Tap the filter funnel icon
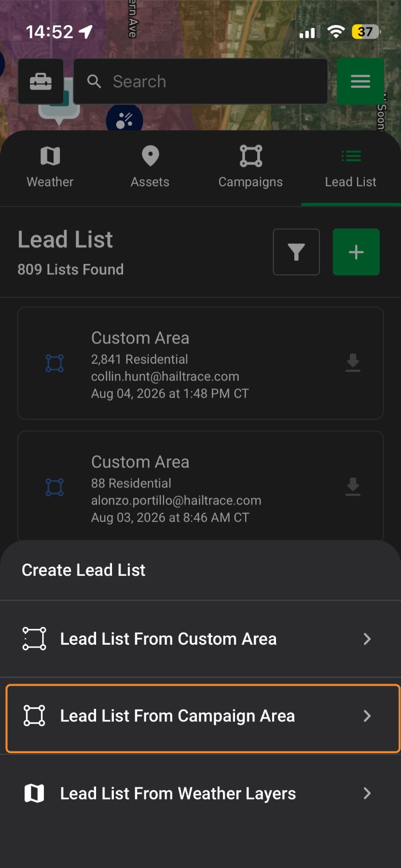This screenshot has height=868, width=401. pyautogui.click(x=296, y=252)
